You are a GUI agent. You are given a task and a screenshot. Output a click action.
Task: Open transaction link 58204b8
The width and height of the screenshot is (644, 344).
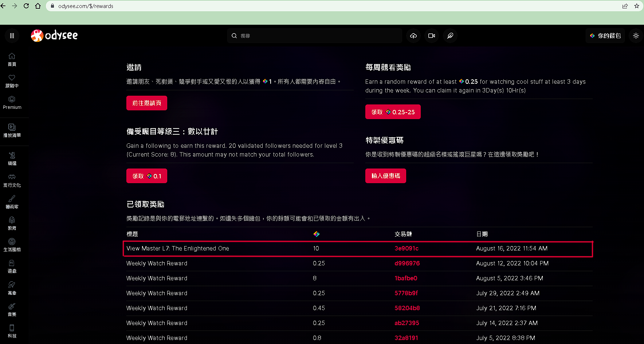click(407, 308)
